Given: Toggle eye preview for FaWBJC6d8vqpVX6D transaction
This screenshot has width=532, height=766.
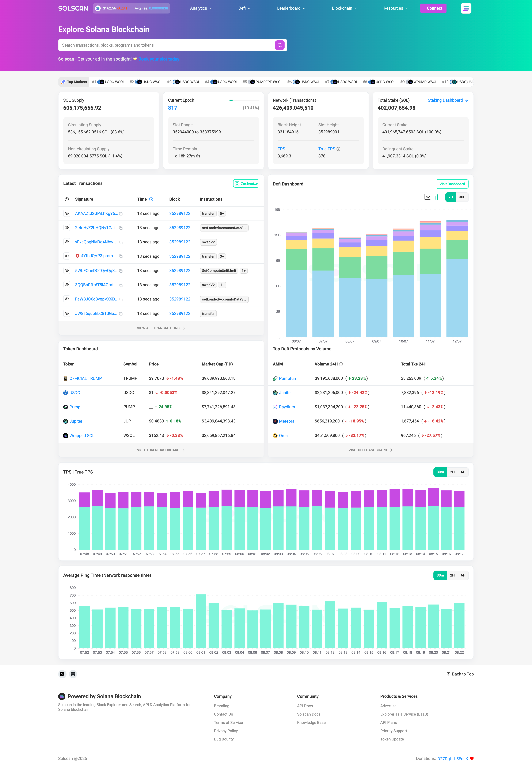Looking at the screenshot, I should pyautogui.click(x=67, y=299).
